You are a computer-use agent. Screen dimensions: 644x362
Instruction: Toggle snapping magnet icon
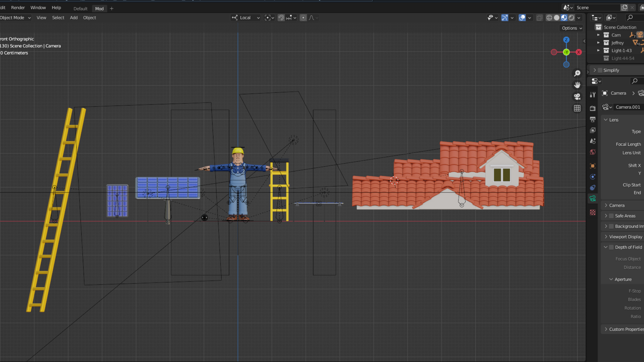281,18
